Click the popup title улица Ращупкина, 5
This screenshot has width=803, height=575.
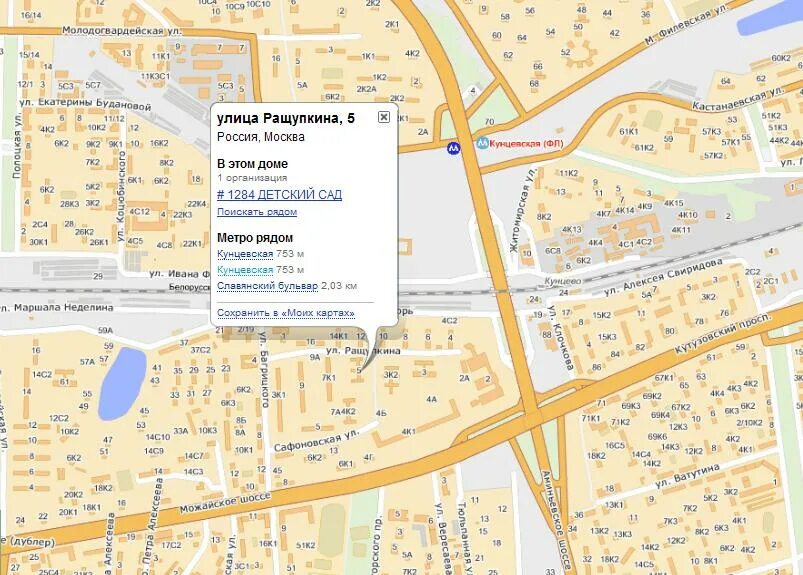286,118
